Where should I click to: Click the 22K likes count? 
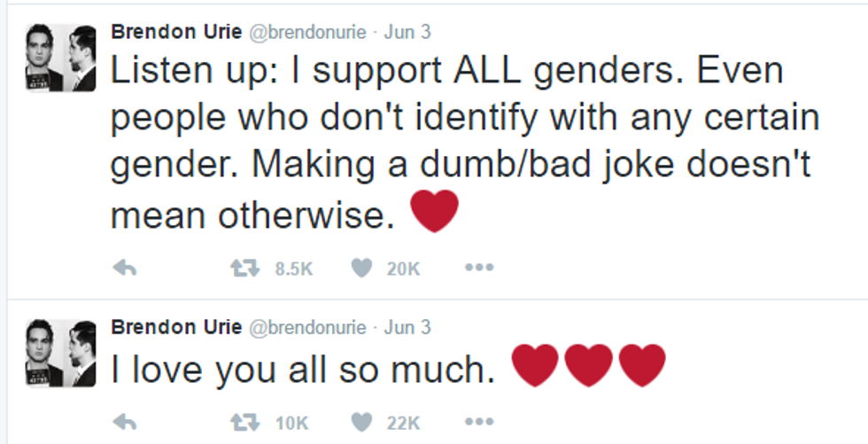[x=403, y=423]
